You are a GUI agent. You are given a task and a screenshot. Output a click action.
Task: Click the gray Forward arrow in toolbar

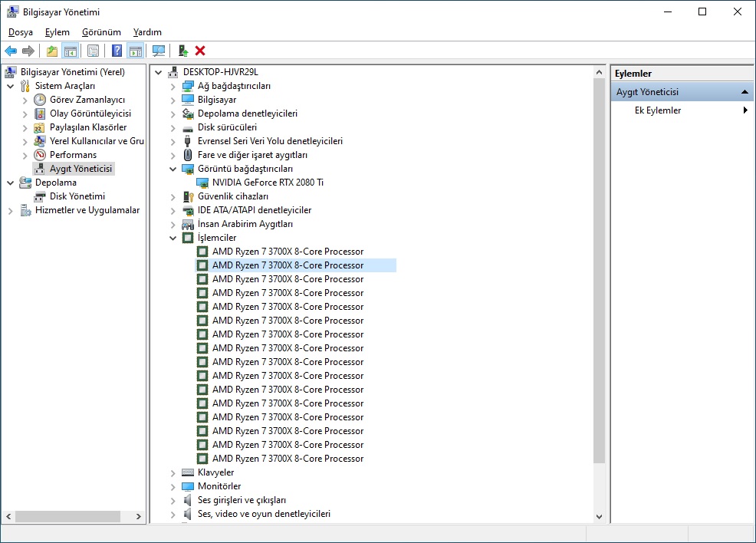(28, 51)
